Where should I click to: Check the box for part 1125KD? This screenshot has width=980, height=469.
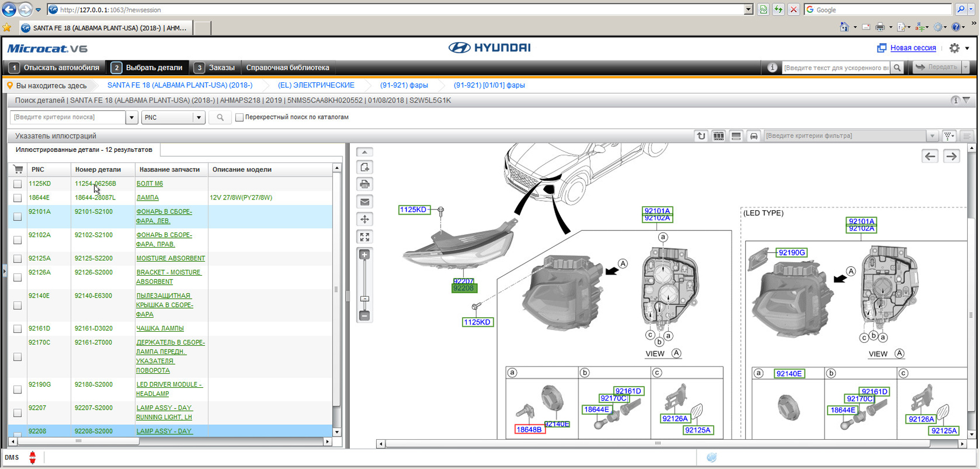click(x=17, y=184)
